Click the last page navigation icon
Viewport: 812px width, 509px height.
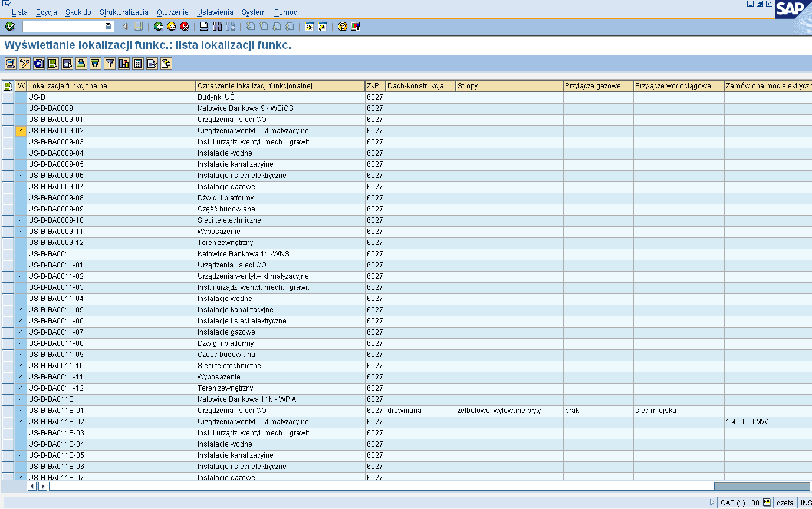click(290, 27)
